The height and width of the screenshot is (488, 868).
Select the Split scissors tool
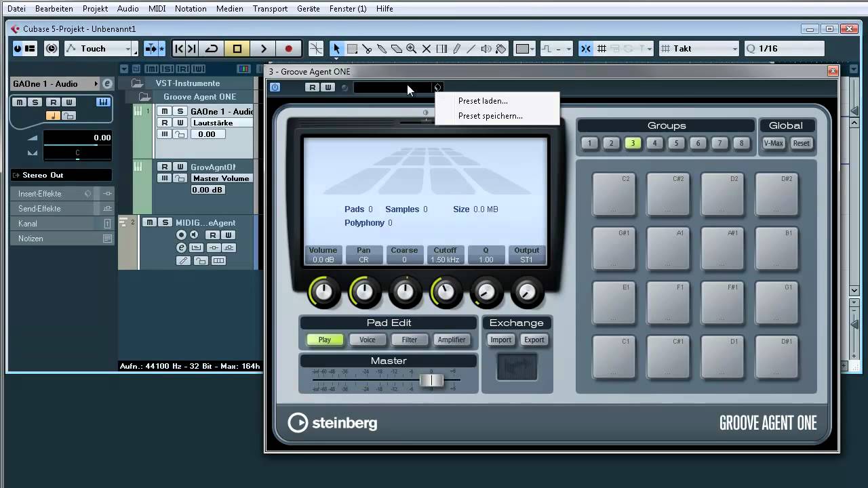[367, 49]
